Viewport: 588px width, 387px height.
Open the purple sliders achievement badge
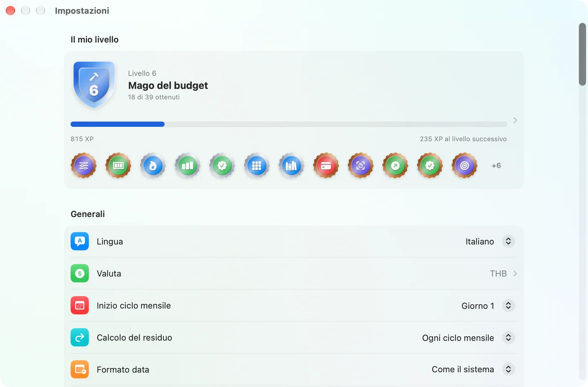tap(84, 166)
